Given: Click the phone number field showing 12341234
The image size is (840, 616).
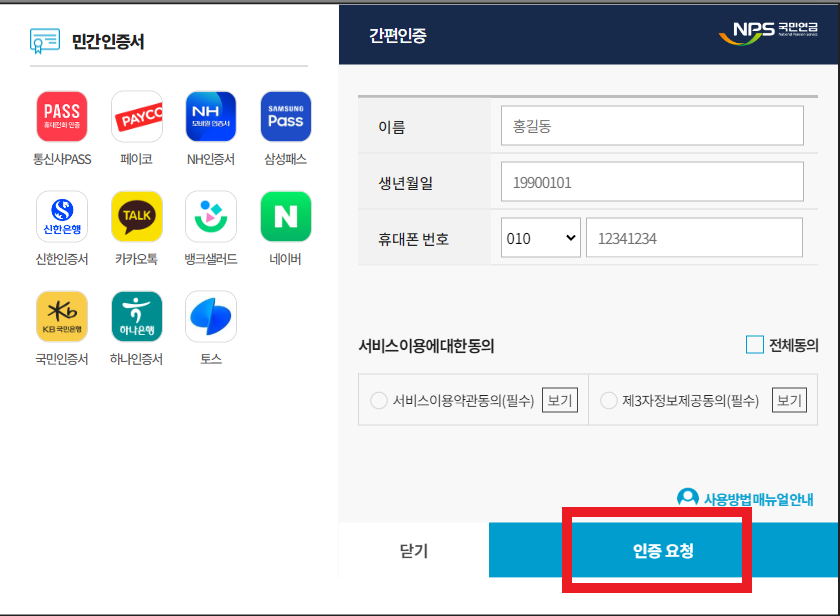Looking at the screenshot, I should point(694,237).
